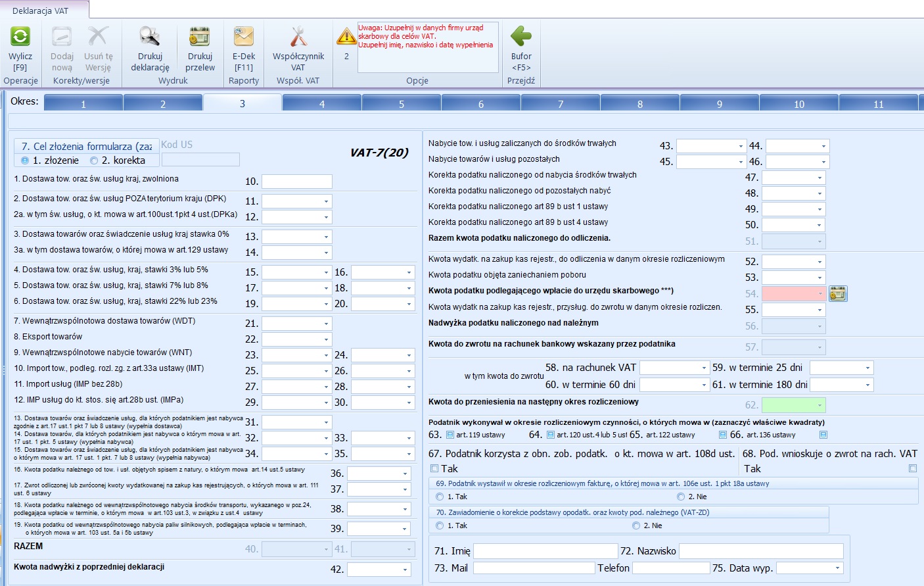Open E-Dek [F11] reports
This screenshot has height=586, width=924.
tap(244, 36)
